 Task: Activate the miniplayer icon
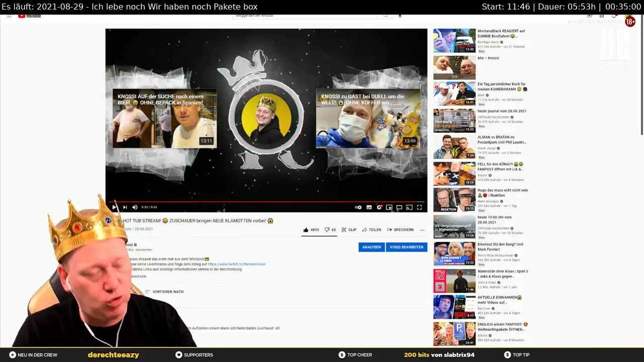pos(389,207)
